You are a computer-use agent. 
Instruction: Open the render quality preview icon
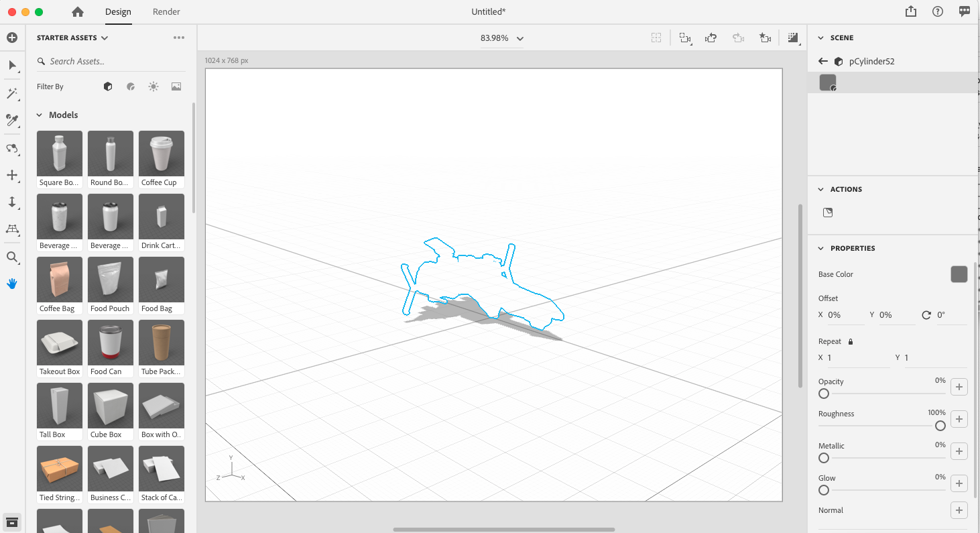tap(794, 38)
